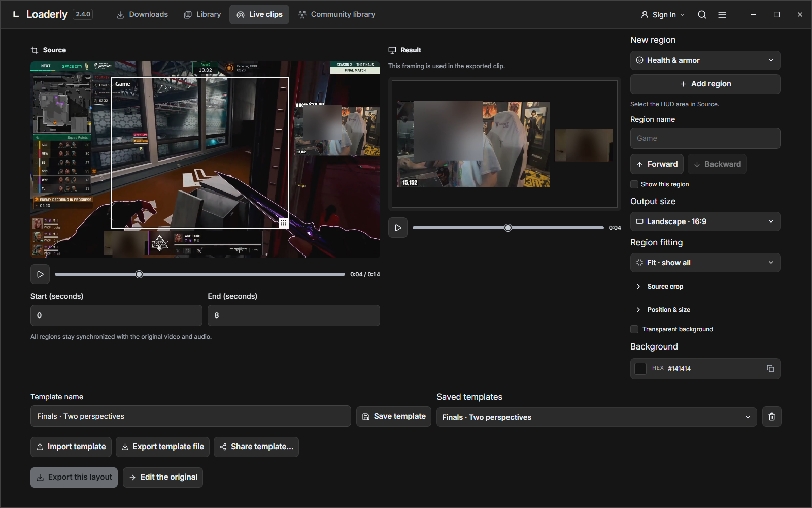Click the background color swatch
This screenshot has height=508, width=812.
640,369
